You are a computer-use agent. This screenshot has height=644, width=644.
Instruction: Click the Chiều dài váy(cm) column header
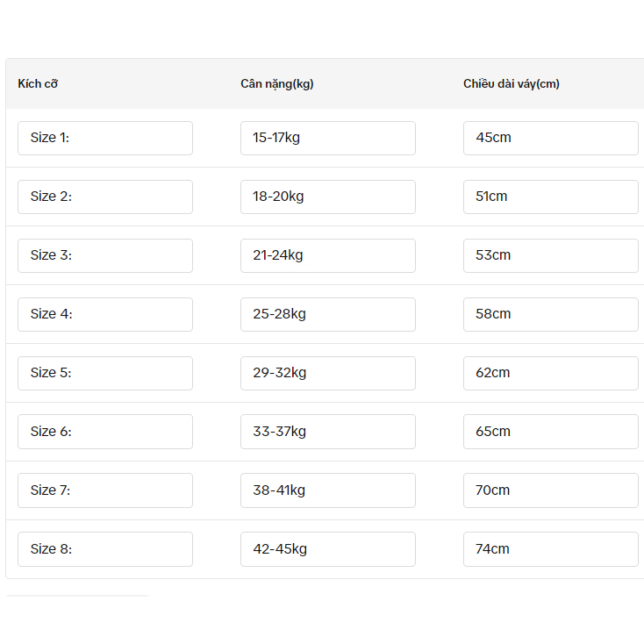click(512, 83)
